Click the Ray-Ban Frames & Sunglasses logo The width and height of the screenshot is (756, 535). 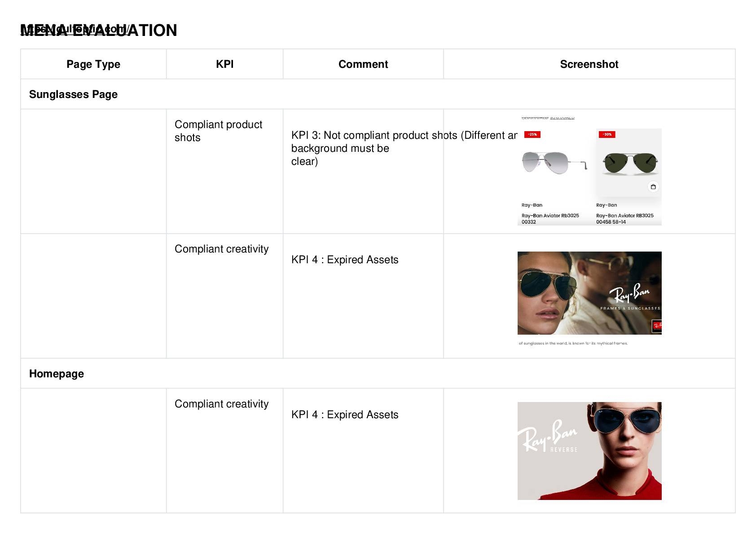[630, 297]
